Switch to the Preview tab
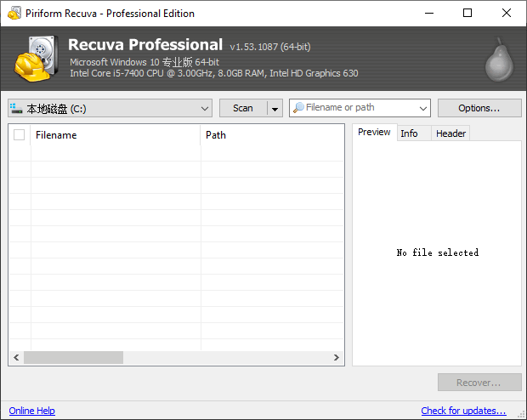The height and width of the screenshot is (420, 527). point(374,132)
